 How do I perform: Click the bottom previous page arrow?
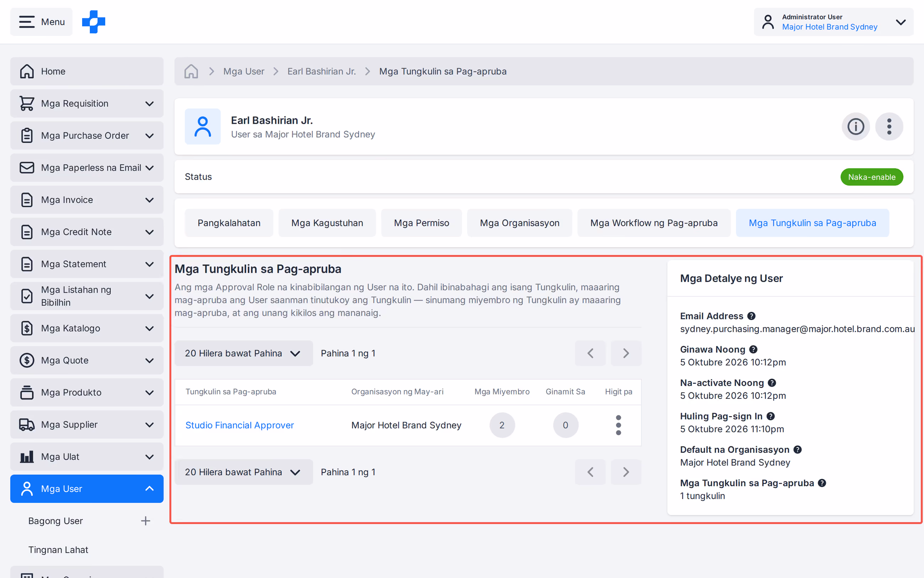(590, 472)
